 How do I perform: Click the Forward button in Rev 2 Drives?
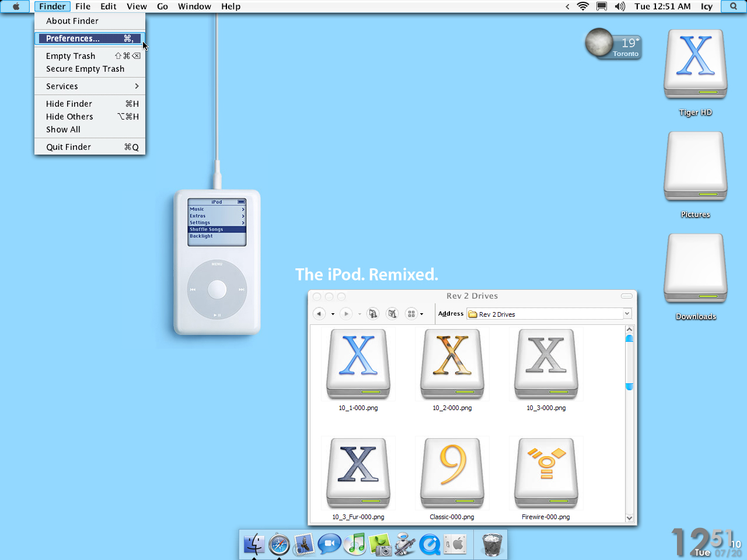pos(346,314)
